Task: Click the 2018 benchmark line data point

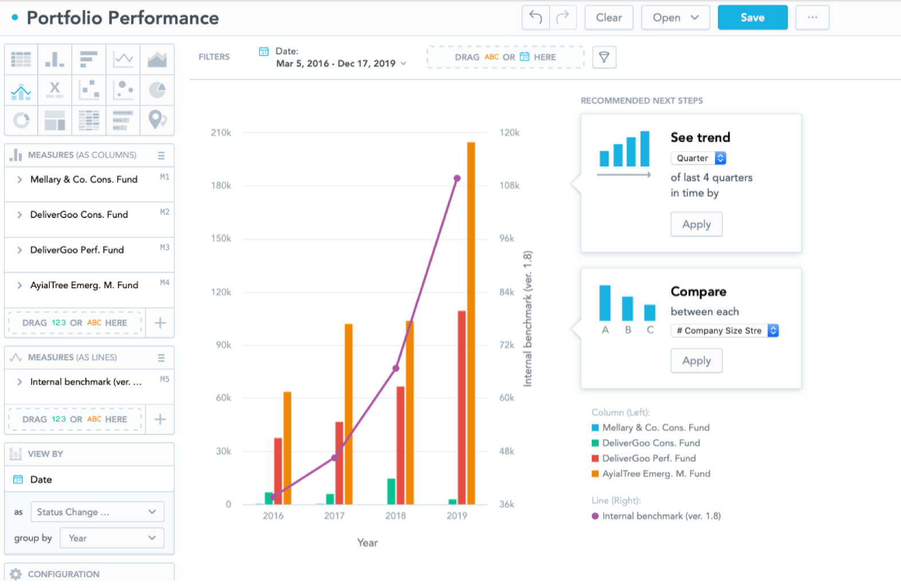Action: click(396, 368)
